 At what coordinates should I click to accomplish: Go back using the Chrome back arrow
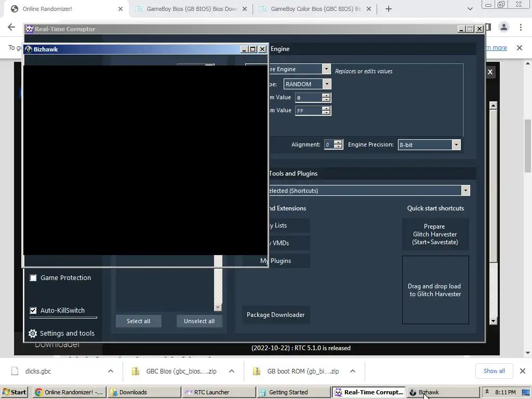(11, 27)
